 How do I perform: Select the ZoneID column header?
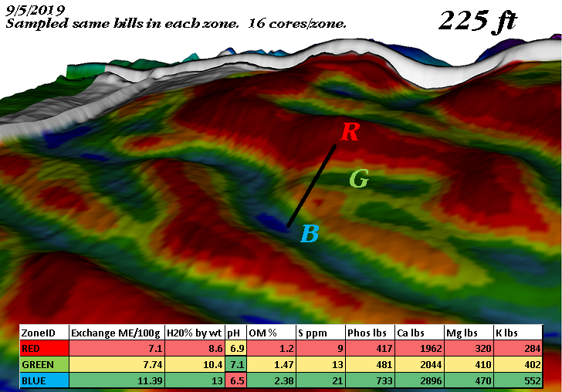tap(44, 333)
